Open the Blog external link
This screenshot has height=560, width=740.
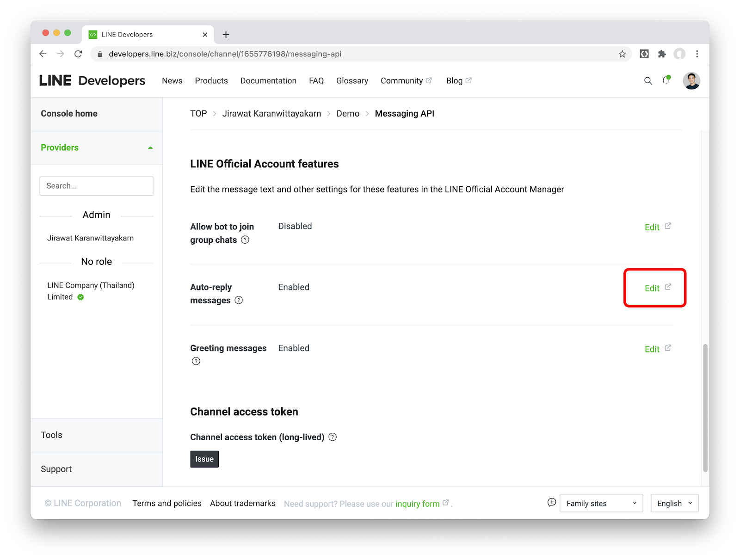click(x=459, y=81)
